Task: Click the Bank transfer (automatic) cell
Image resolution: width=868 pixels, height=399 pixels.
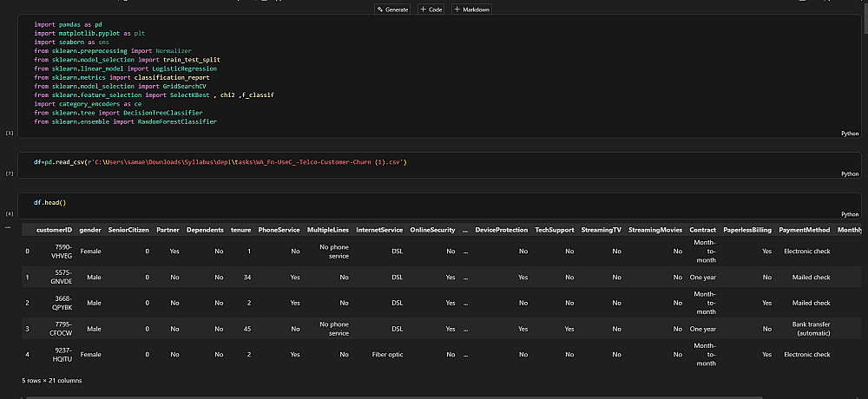Action: click(x=812, y=329)
